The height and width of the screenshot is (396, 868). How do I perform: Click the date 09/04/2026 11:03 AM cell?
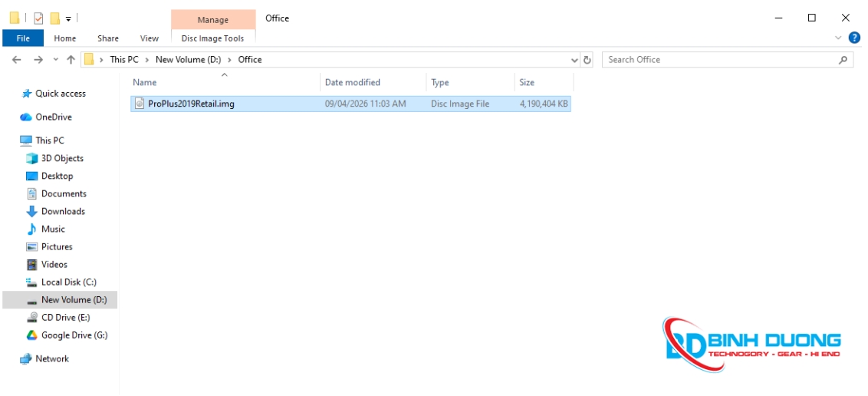point(365,104)
